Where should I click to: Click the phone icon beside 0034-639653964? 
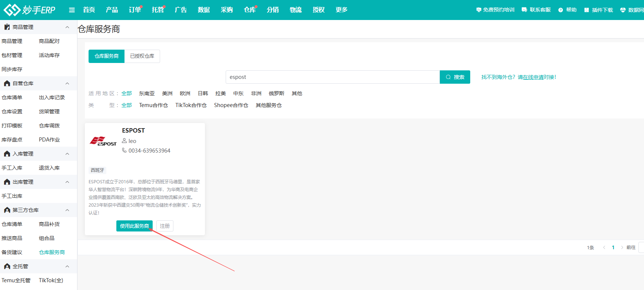click(x=125, y=150)
